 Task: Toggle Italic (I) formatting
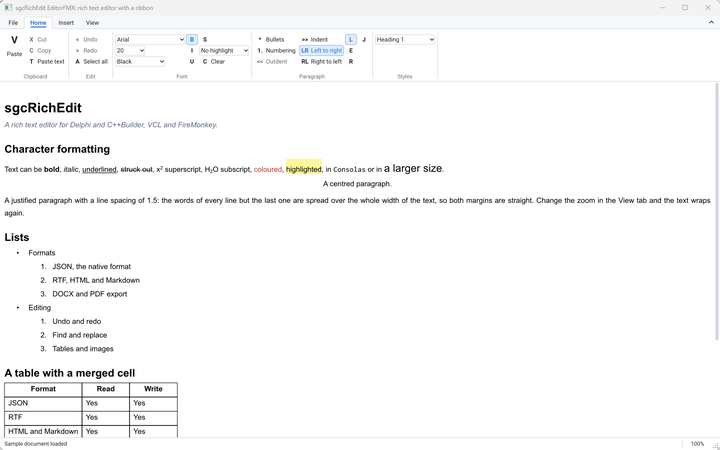coord(192,51)
